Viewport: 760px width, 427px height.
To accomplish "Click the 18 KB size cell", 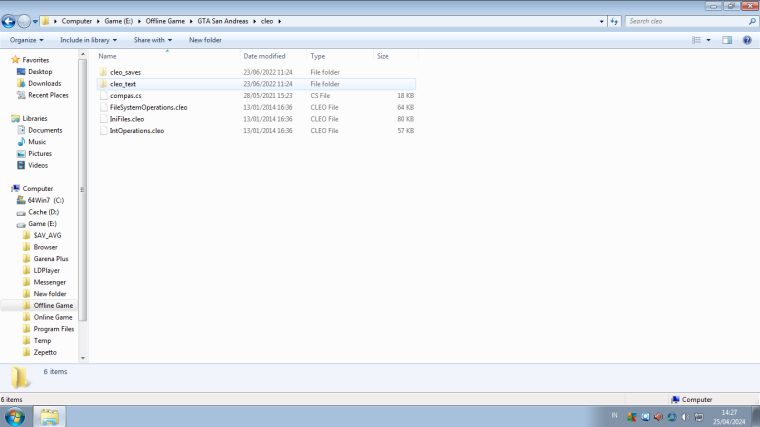I will (405, 95).
